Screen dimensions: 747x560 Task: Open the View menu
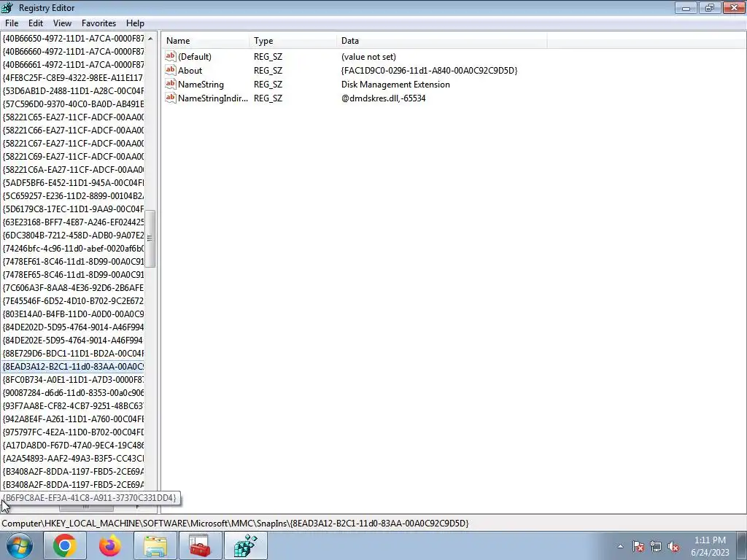tap(62, 23)
